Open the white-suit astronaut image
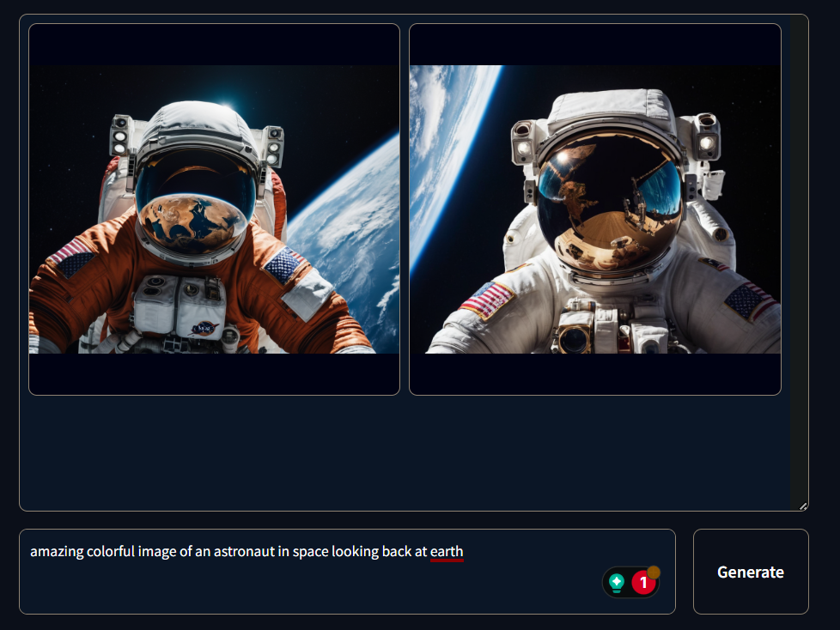The width and height of the screenshot is (840, 630). click(595, 209)
